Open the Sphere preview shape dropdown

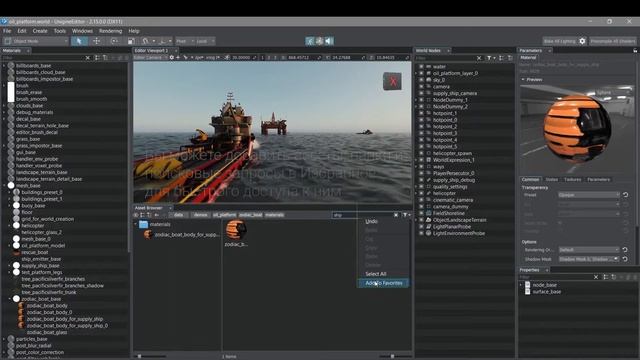[x=611, y=93]
